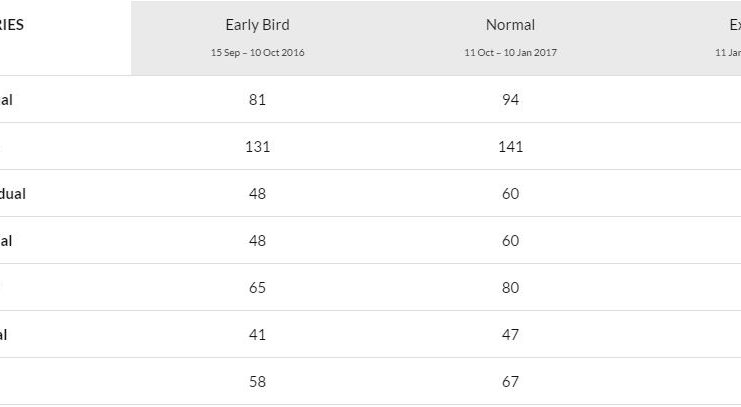Click the Normal price 94
741x407 pixels.
[510, 100]
